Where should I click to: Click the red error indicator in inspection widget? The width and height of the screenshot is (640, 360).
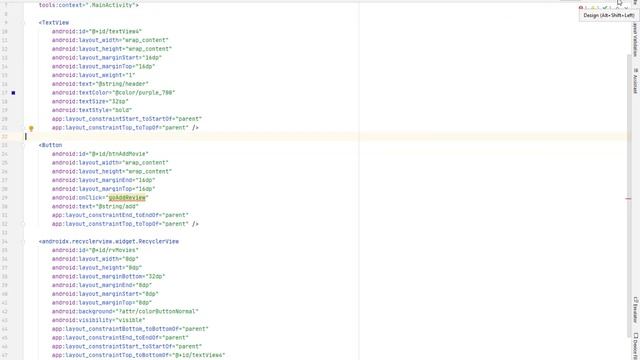point(581,8)
